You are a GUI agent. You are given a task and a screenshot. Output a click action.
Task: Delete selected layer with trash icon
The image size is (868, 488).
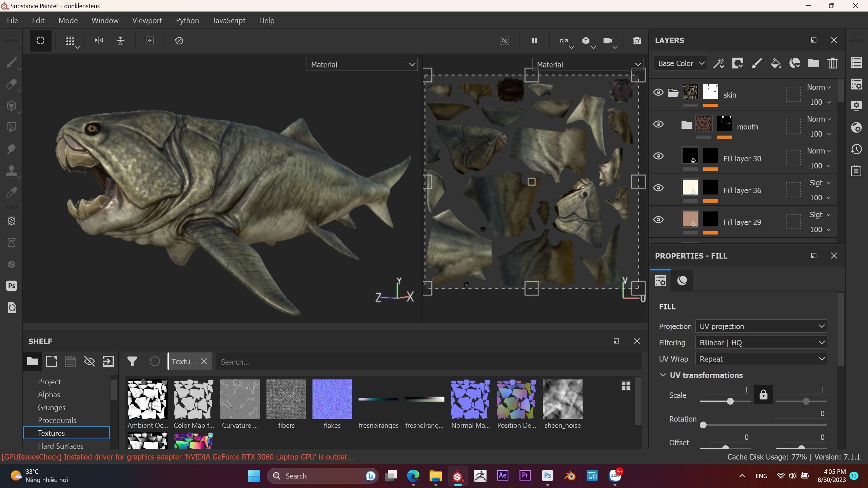click(x=833, y=63)
